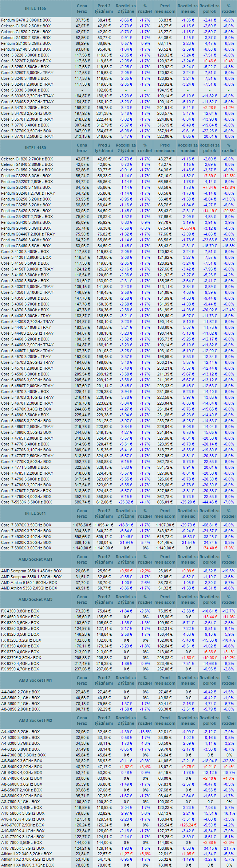The height and width of the screenshot is (868, 237).
Task: Click current price 1 076,60 € of Core i7 3970X
Action: [x=82, y=525]
